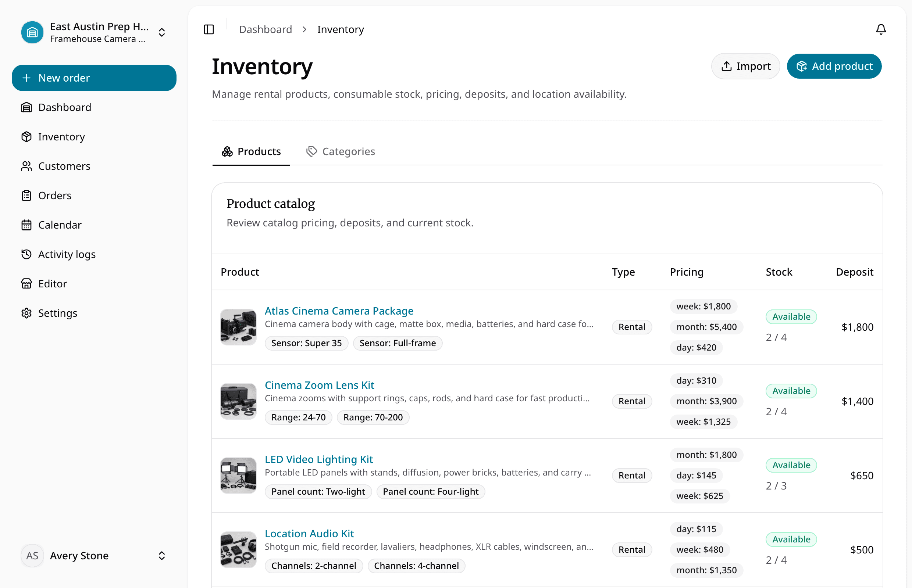Click the Add product button
The height and width of the screenshot is (588, 912).
click(834, 66)
